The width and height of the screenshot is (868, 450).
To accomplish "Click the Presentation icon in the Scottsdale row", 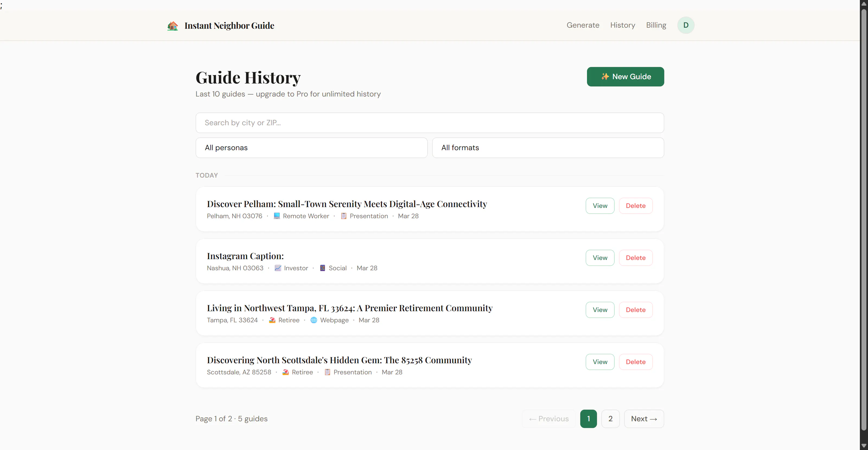I will point(327,372).
